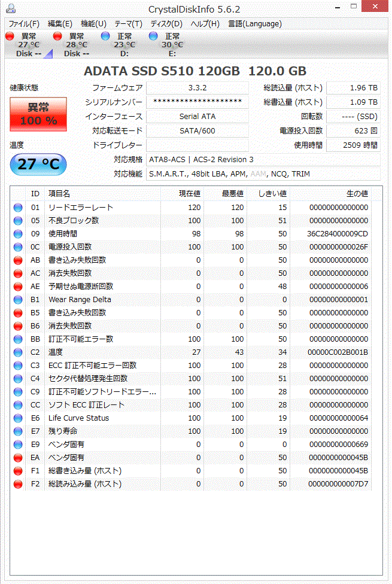This screenshot has height=584, width=392.
Task: Click the transfer mode field SATA/600
Action: point(197,130)
